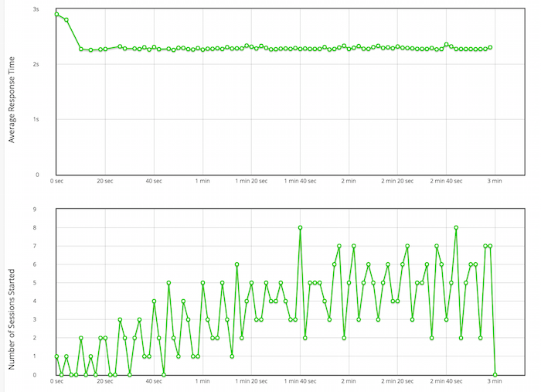Click the "Number of Sessions Started" axis title
The height and width of the screenshot is (392, 541).
(12, 319)
